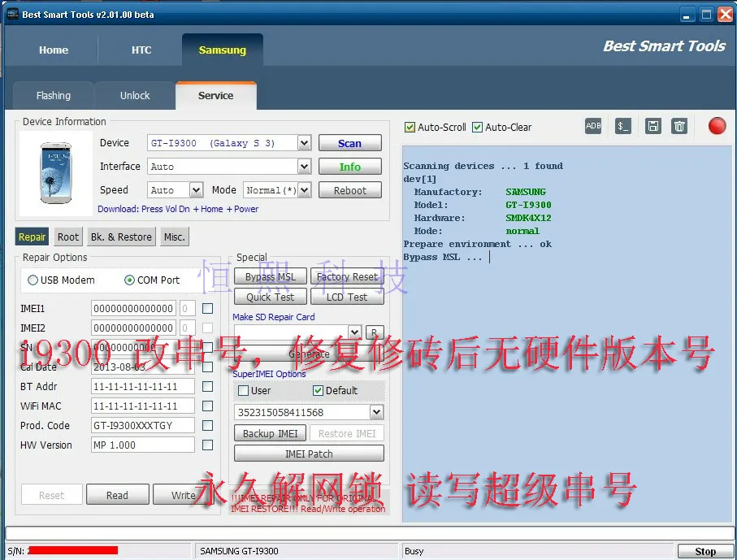Click the bottom progress bar
The image size is (737, 560).
tap(370, 534)
